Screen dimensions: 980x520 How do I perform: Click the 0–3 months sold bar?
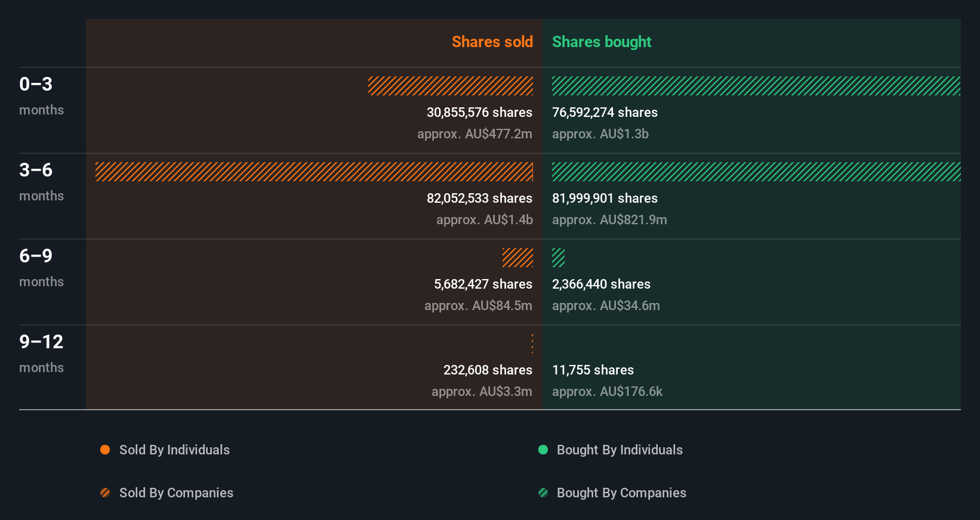coord(451,86)
